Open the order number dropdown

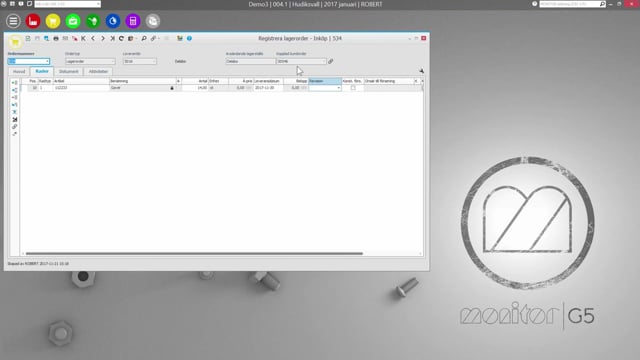pos(47,61)
